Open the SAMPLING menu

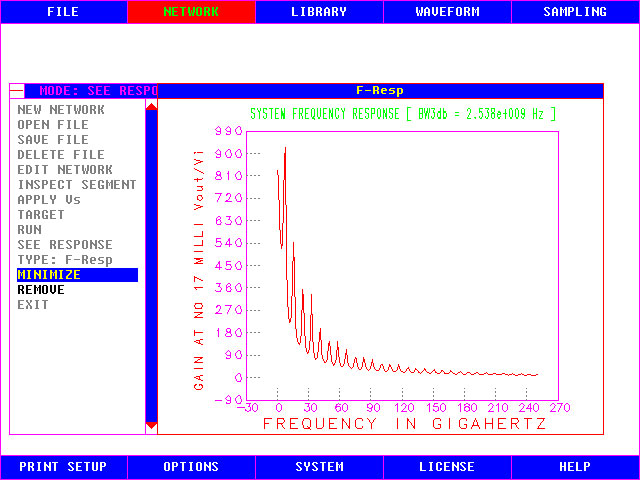(575, 12)
